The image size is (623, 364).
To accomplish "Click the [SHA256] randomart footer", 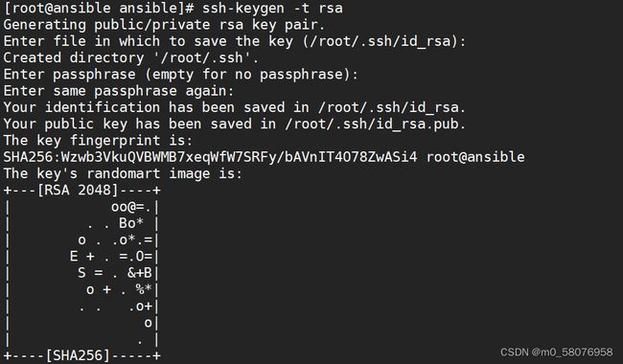I will (x=78, y=355).
